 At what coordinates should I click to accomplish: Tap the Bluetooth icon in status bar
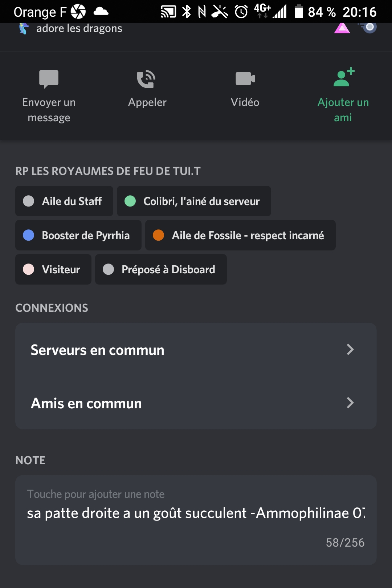[187, 12]
